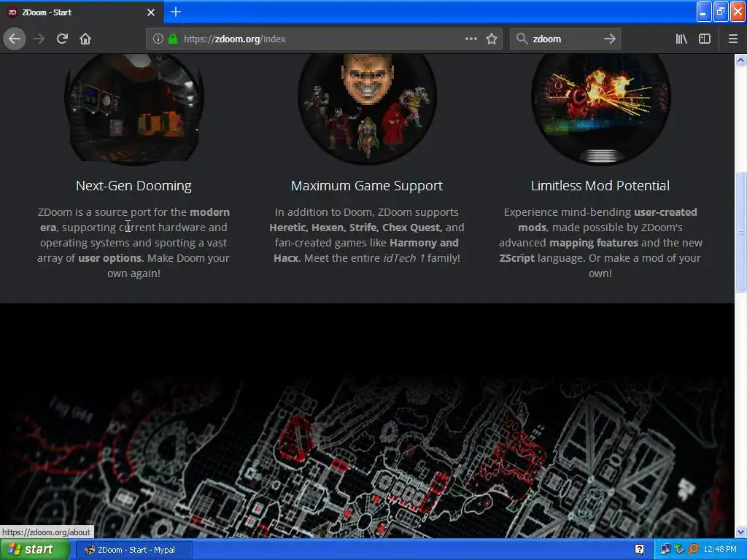Open the Library bookshelf icon
The height and width of the screenshot is (560, 747).
pyautogui.click(x=681, y=39)
